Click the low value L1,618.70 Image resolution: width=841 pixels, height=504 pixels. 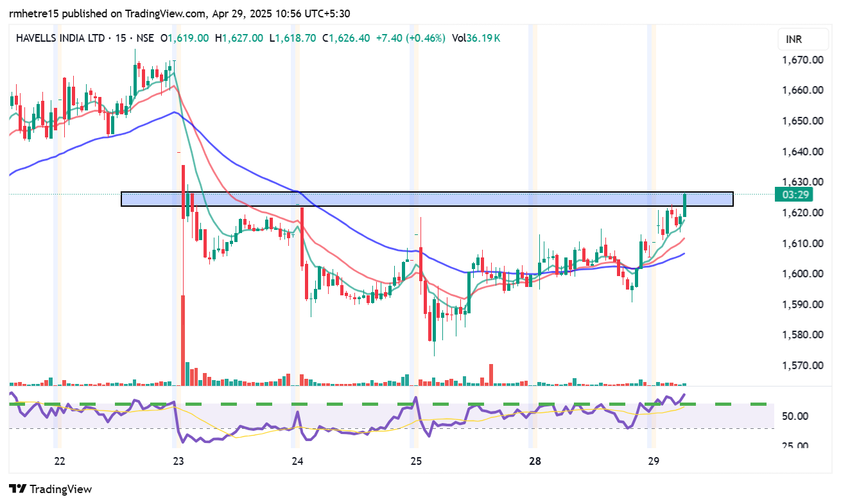pyautogui.click(x=292, y=38)
